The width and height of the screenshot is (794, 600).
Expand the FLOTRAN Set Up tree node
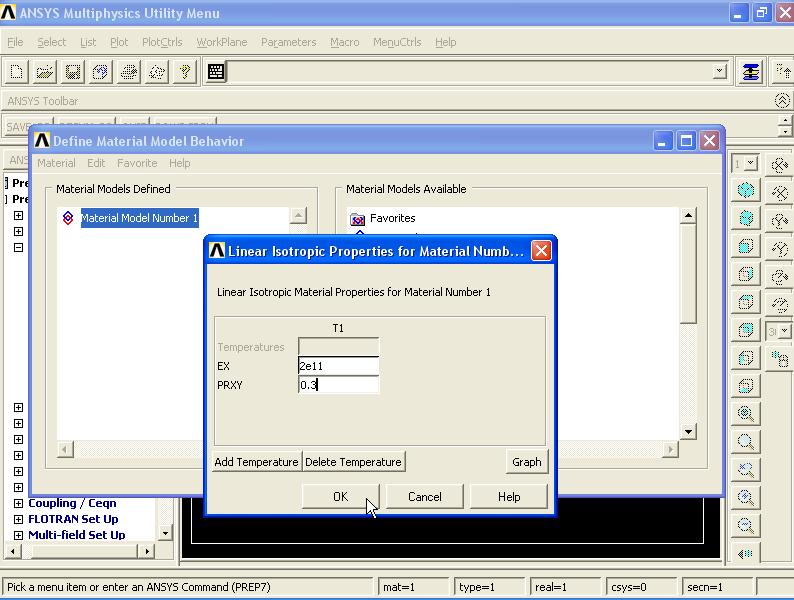tap(18, 519)
